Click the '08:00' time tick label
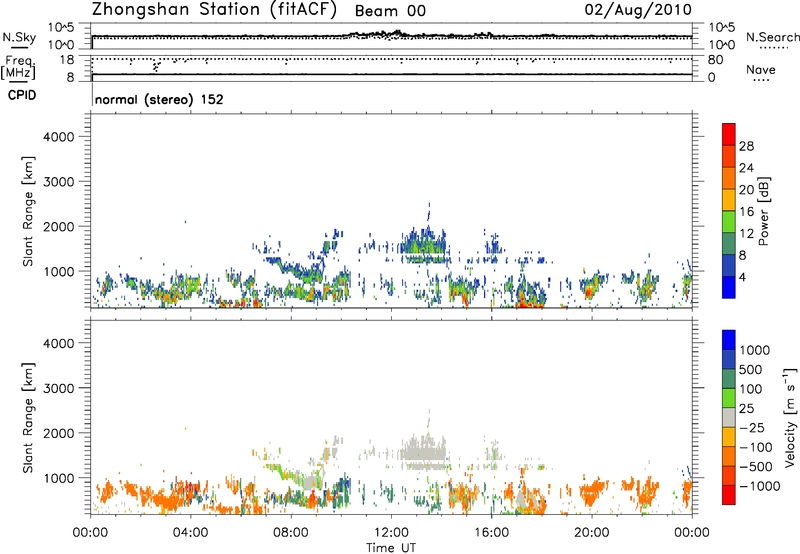800x554 pixels. [x=291, y=533]
